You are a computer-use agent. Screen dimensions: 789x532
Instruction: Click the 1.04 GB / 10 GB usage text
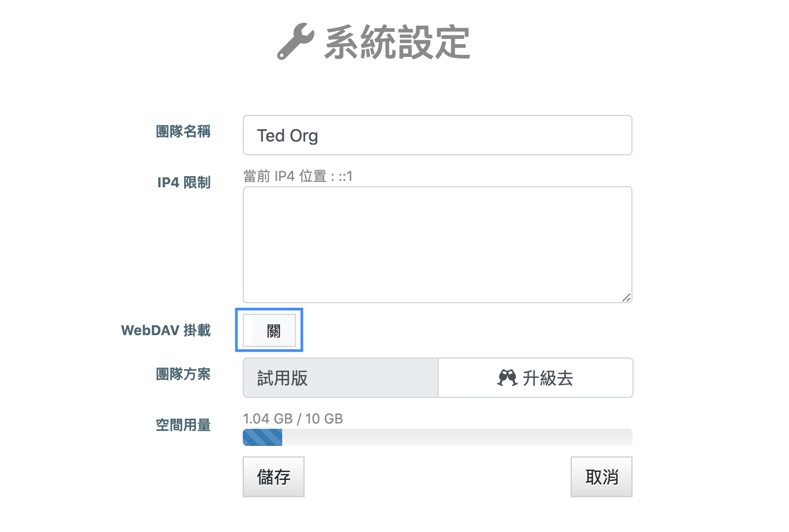293,419
